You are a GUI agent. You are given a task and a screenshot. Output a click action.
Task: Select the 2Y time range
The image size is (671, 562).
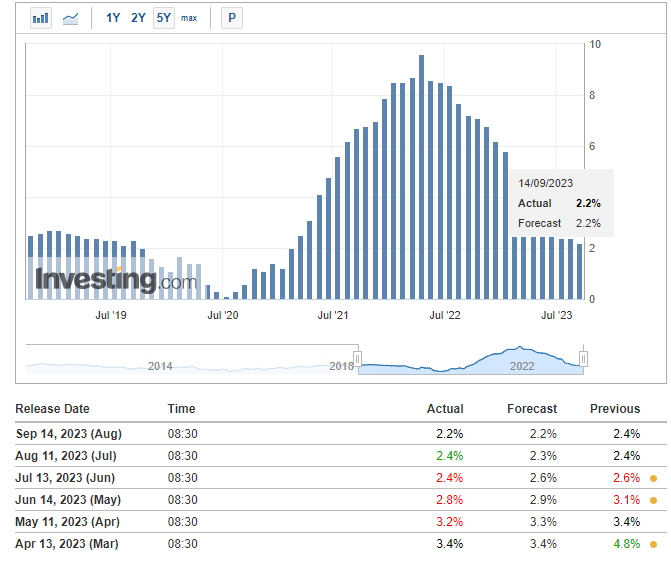click(x=138, y=18)
